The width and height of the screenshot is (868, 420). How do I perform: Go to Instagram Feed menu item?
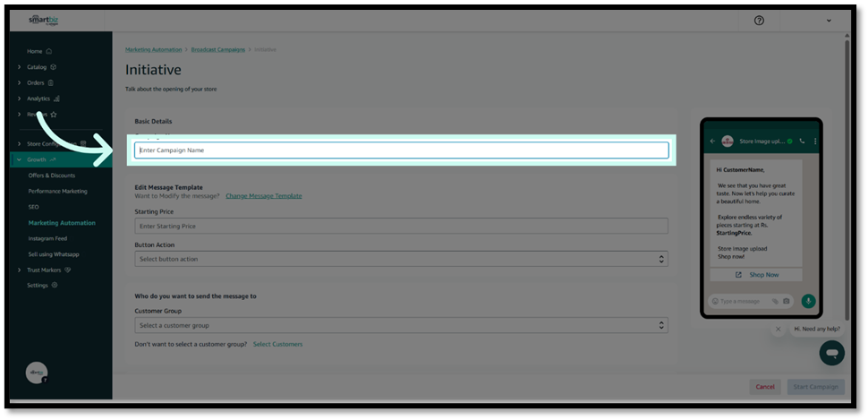tap(47, 238)
